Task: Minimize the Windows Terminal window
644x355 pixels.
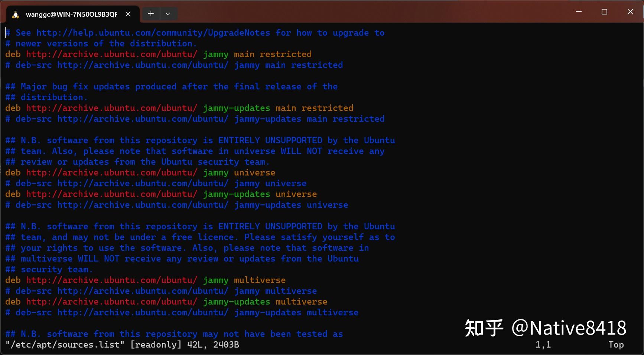Action: [578, 11]
